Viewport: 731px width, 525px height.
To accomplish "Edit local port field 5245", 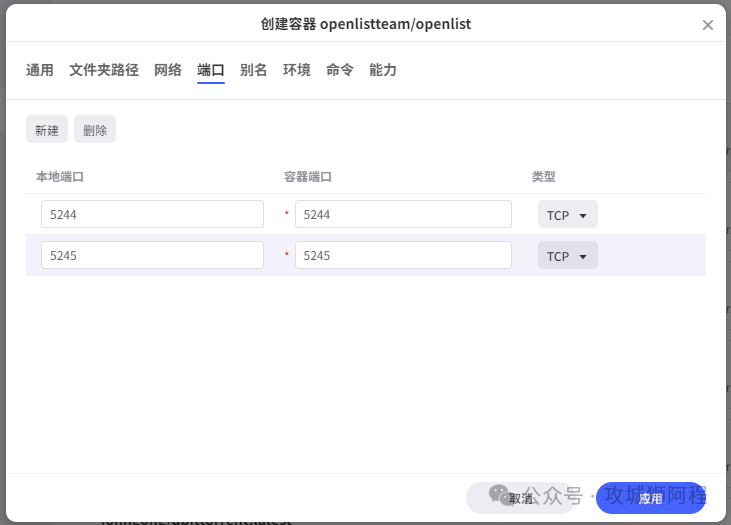I will click(x=152, y=256).
